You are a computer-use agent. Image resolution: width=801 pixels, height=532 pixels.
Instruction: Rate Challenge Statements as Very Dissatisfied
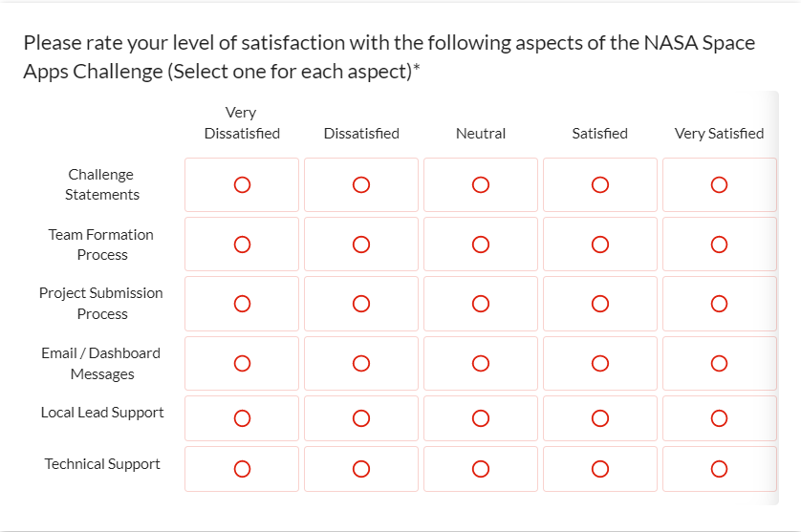click(x=242, y=184)
